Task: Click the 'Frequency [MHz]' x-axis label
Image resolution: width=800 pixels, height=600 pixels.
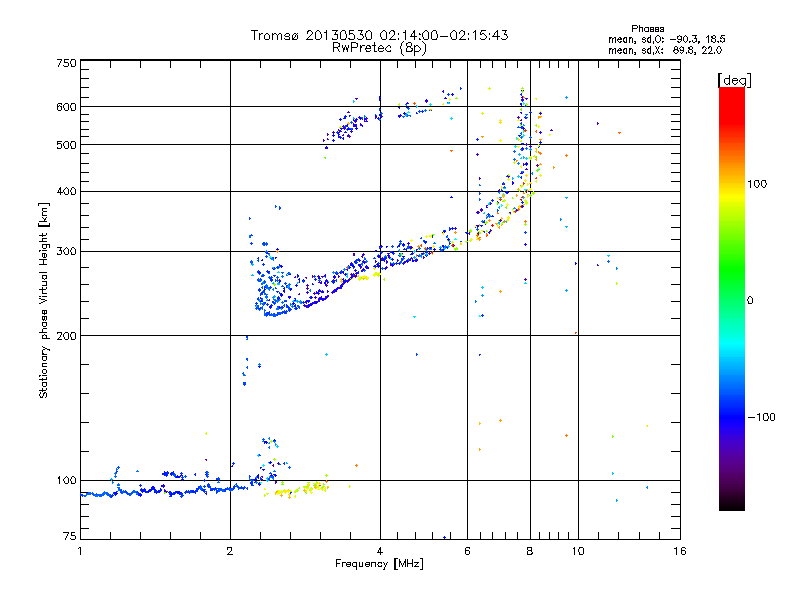Action: click(x=379, y=564)
